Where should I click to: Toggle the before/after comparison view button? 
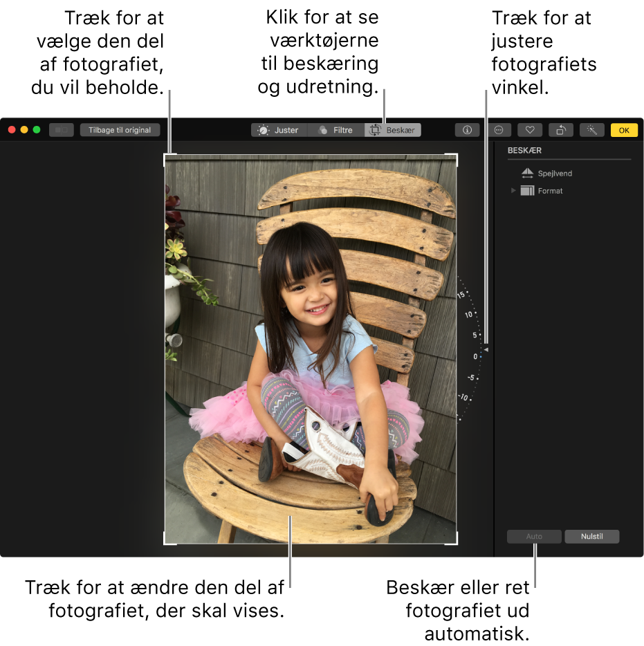pos(62,130)
